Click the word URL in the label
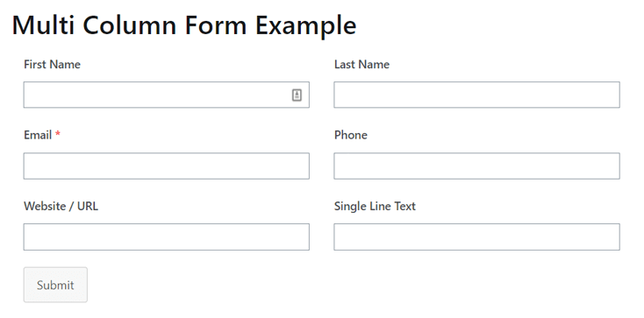Viewport: 644px width, 318px height. 88,206
